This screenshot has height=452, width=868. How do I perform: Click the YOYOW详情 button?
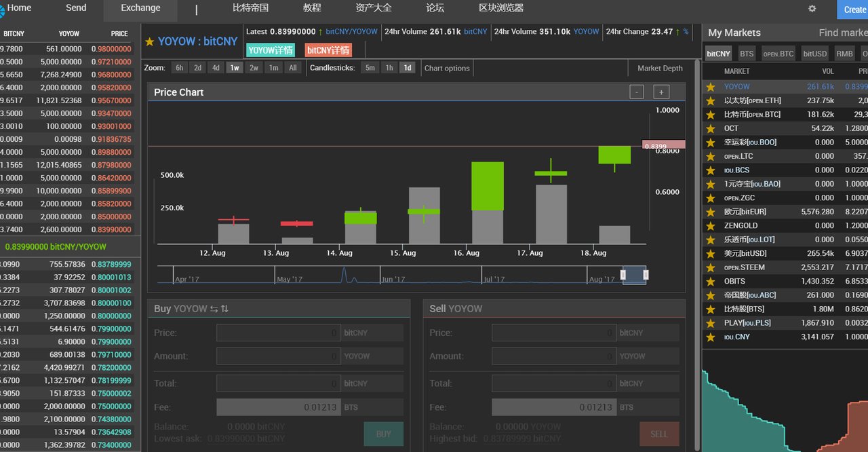[271, 50]
